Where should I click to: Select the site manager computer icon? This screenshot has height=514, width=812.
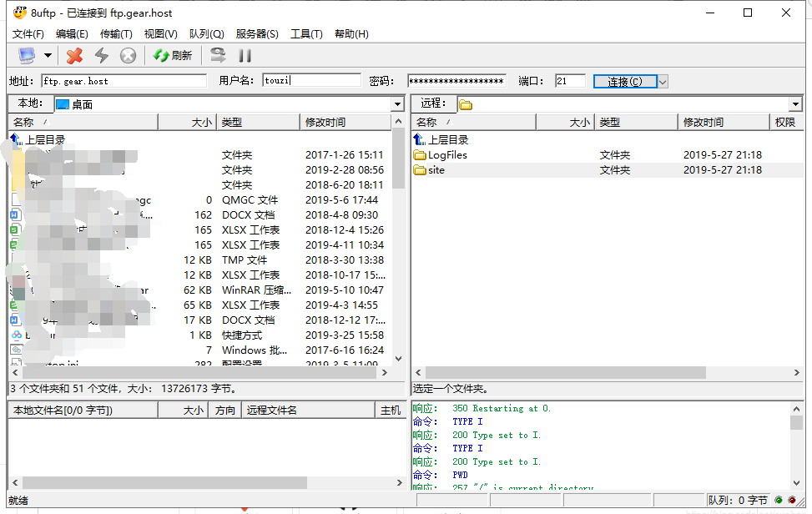coord(26,55)
